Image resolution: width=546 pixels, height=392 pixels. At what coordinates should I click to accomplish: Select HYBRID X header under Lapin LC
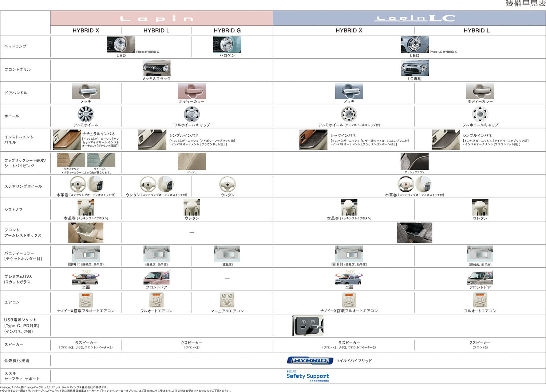coord(349,31)
